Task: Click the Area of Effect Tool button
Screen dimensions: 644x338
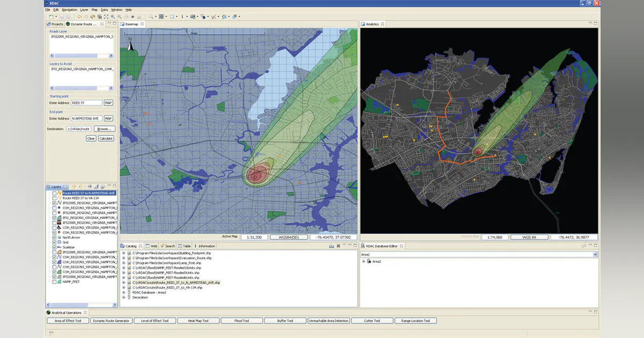Action: tap(68, 321)
